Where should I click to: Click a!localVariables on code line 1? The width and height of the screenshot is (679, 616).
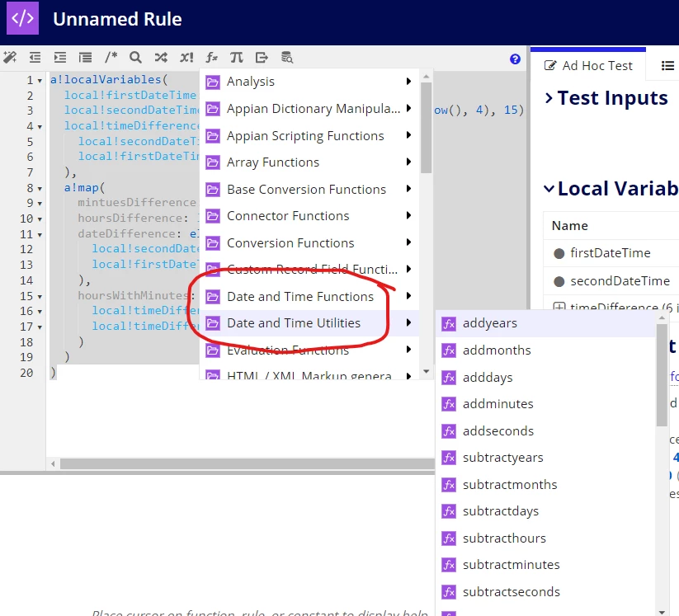[x=106, y=80]
